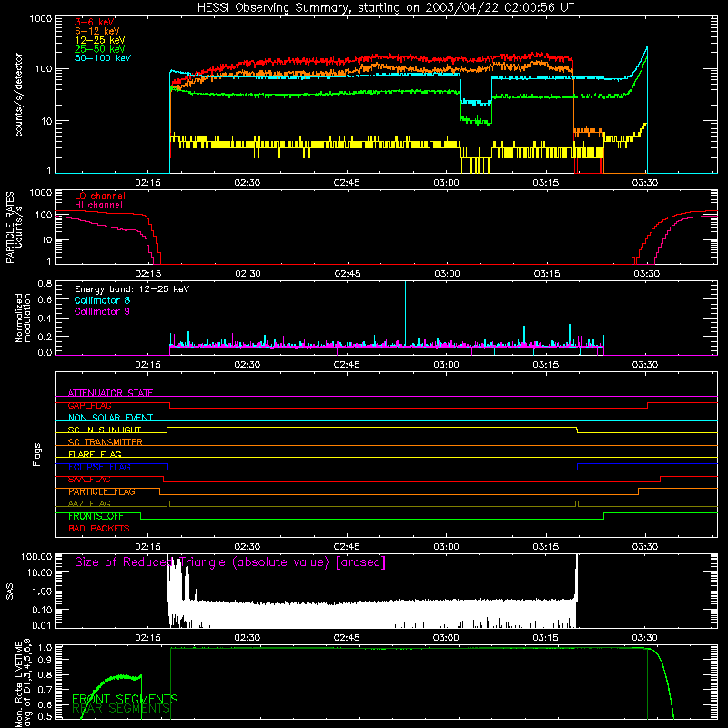Click the Flags axis label
The image size is (728, 728).
click(36, 454)
